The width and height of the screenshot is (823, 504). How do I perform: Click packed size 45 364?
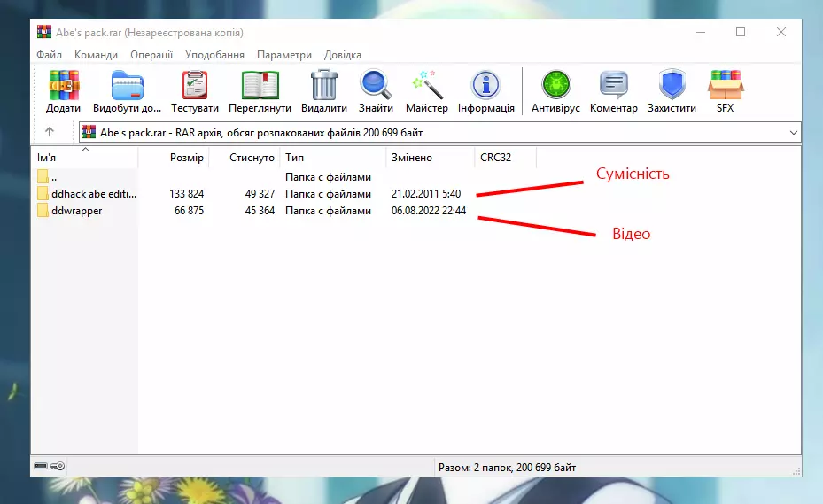(x=260, y=211)
